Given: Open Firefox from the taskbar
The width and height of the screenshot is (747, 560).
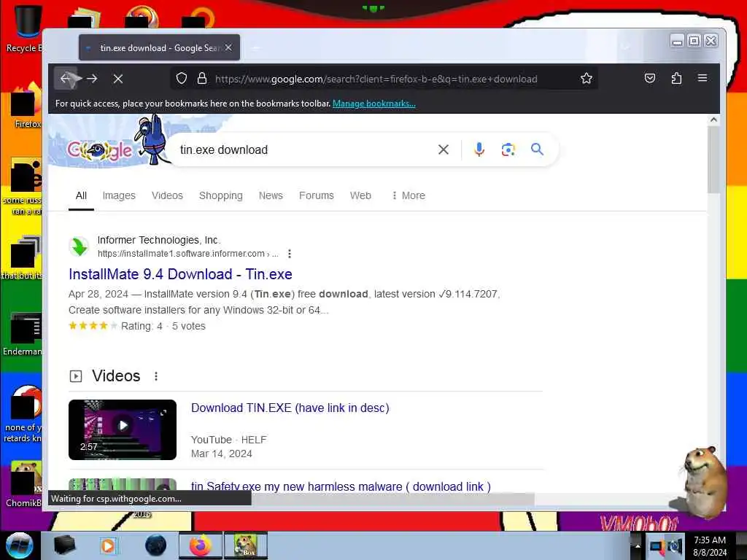Looking at the screenshot, I should point(201,545).
